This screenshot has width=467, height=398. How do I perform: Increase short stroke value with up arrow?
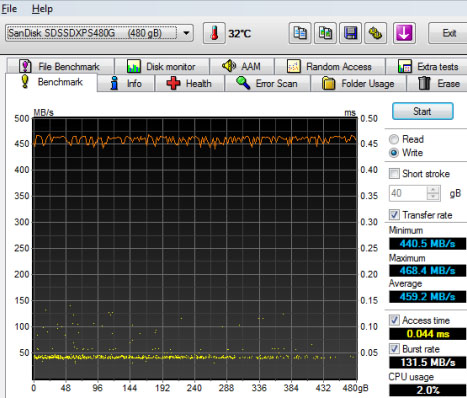433,190
